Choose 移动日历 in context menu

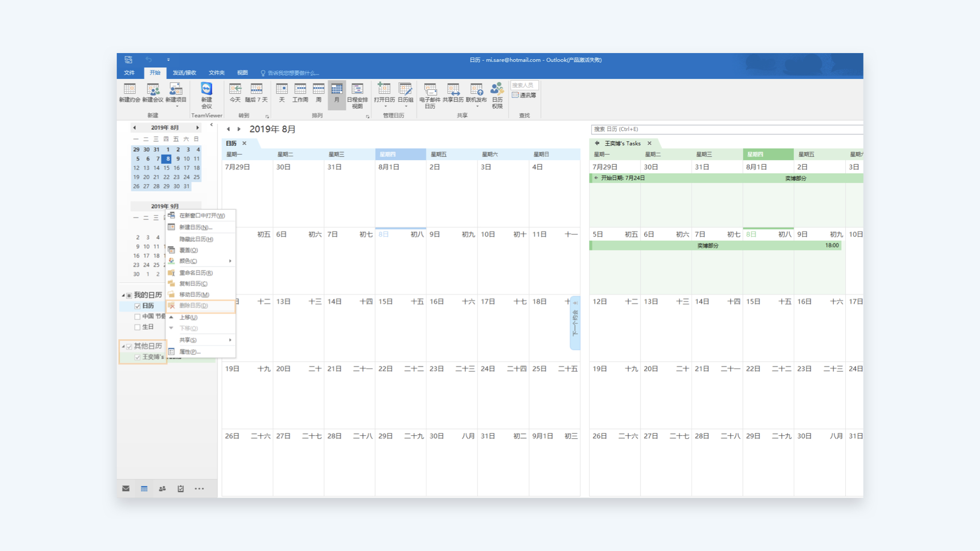[201, 294]
